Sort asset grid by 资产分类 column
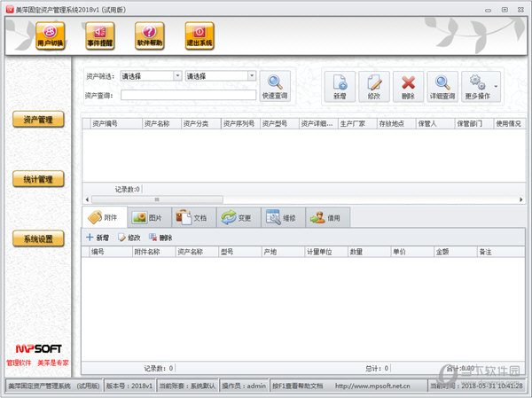Screen dimensions: 532x398 coord(201,123)
